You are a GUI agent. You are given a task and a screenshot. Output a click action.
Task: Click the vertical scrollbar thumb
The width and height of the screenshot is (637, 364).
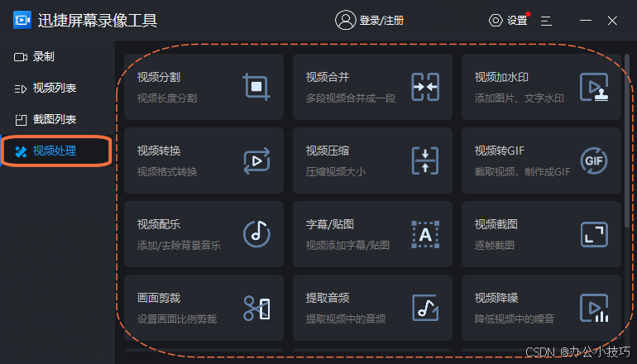627,141
